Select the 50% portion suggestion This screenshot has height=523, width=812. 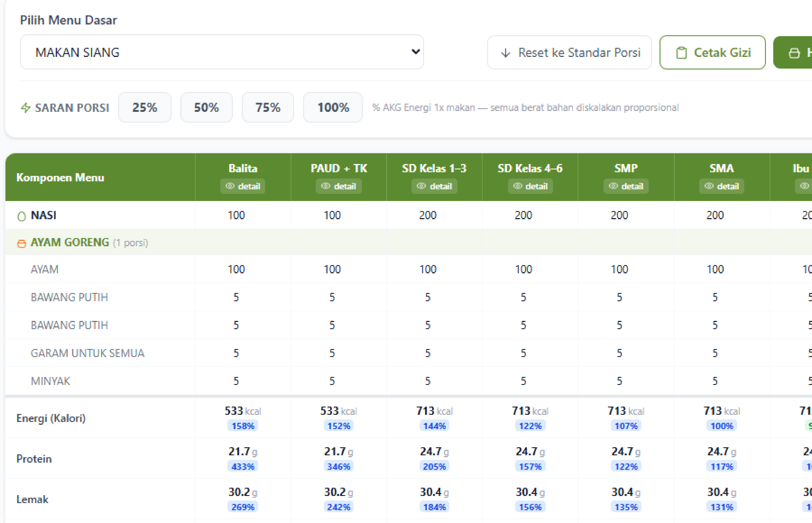point(206,107)
